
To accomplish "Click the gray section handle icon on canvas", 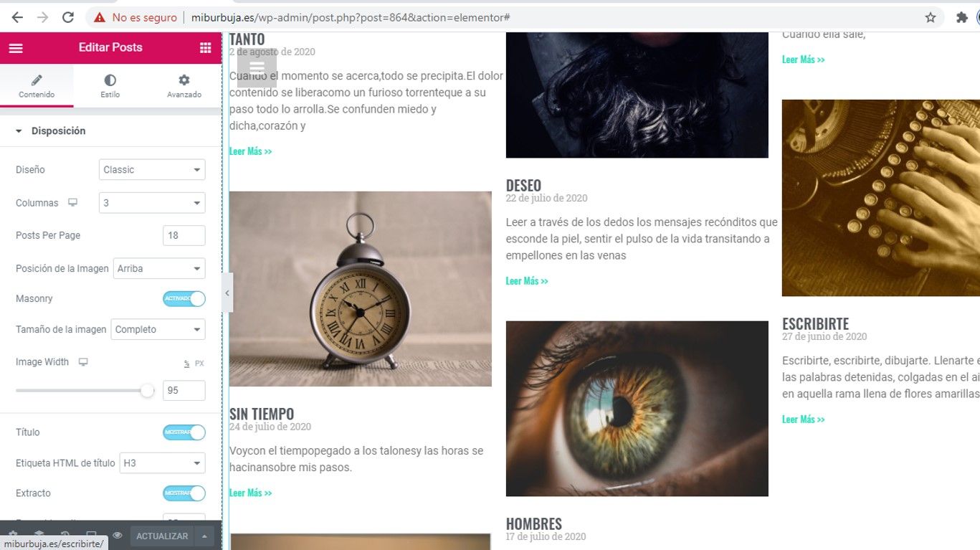I will pyautogui.click(x=257, y=68).
